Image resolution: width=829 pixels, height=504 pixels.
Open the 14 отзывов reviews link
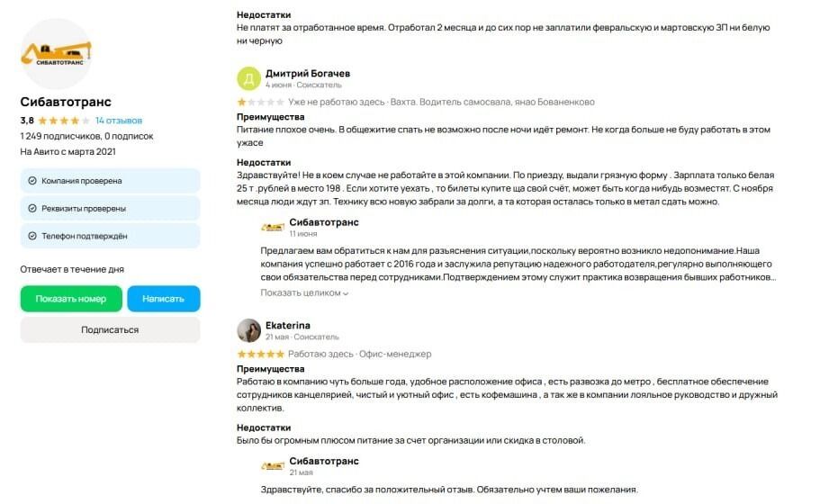click(x=119, y=121)
